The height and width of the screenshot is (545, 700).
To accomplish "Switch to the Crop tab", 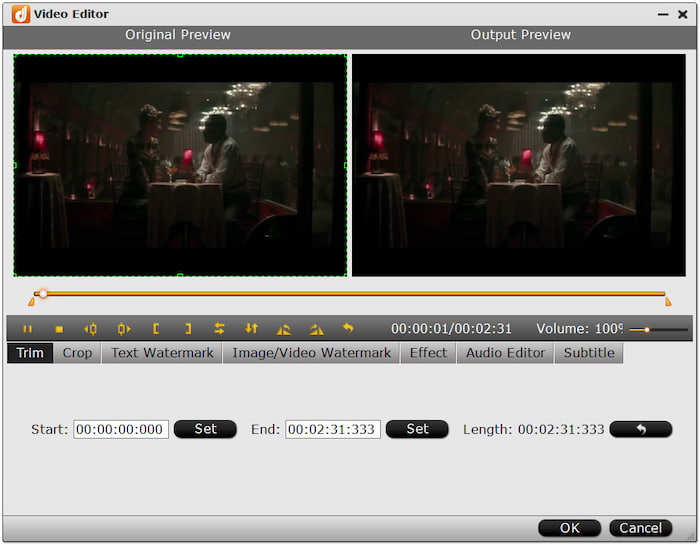I will (x=77, y=353).
